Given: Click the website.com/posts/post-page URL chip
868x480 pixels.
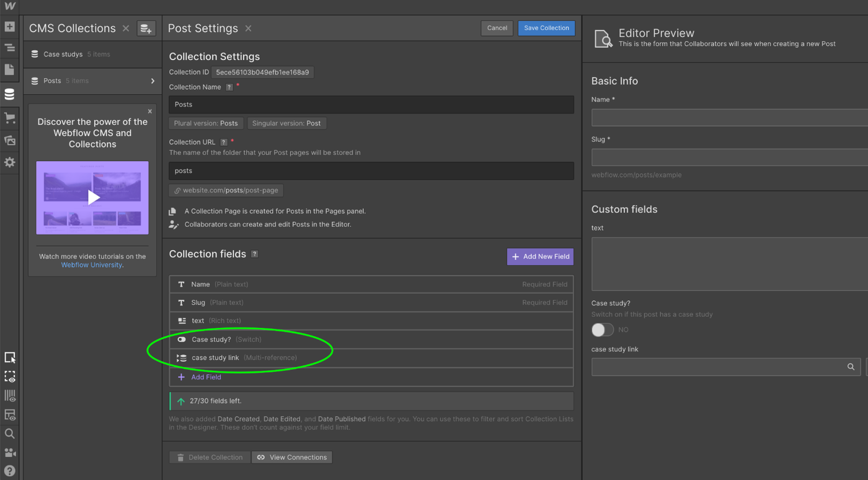Looking at the screenshot, I should point(226,190).
